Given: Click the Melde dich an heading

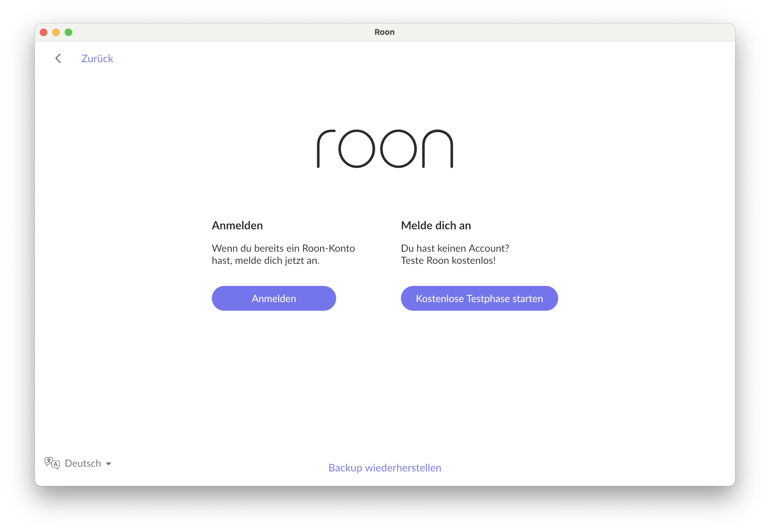Looking at the screenshot, I should (436, 225).
